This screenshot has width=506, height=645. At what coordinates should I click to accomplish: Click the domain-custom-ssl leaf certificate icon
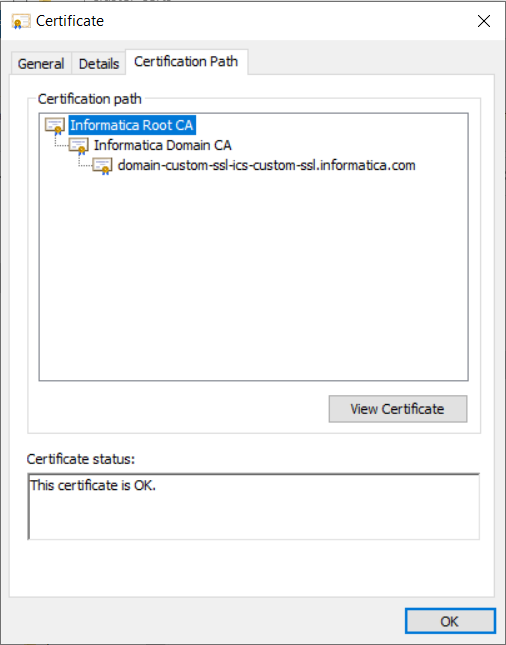point(102,166)
